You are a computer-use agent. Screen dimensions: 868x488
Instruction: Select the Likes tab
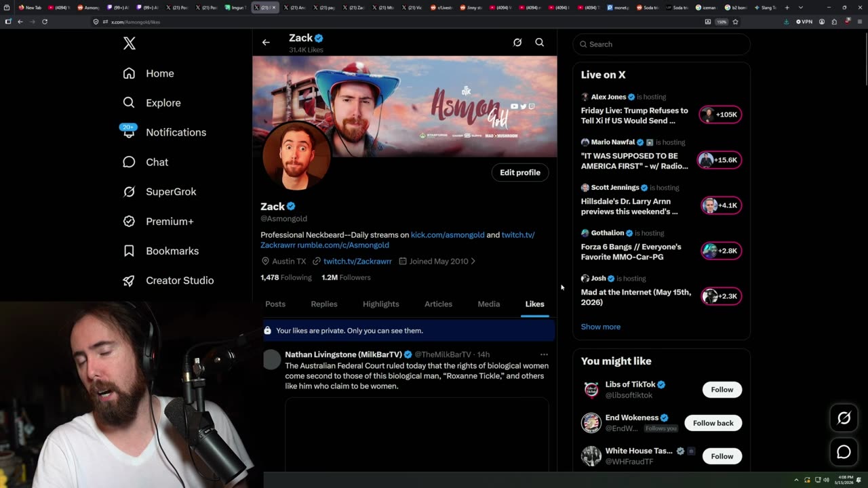tap(535, 304)
